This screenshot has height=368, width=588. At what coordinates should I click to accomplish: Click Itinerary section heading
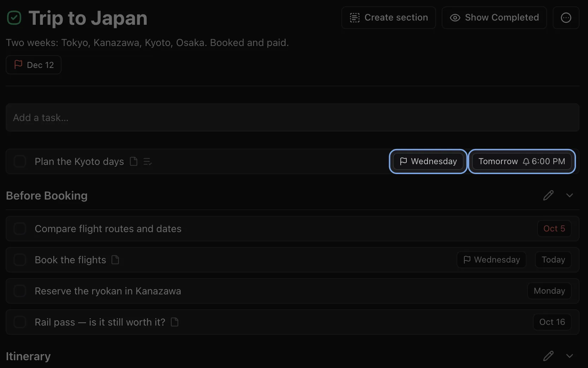pos(28,356)
